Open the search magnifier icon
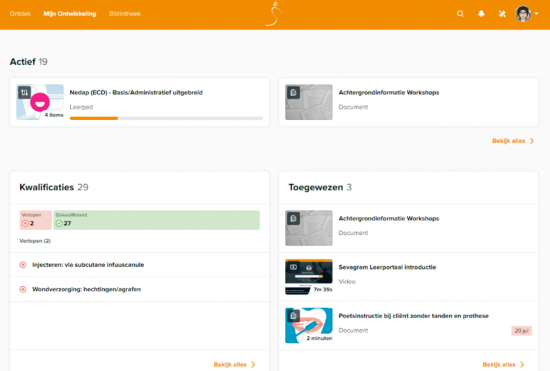 (x=460, y=14)
